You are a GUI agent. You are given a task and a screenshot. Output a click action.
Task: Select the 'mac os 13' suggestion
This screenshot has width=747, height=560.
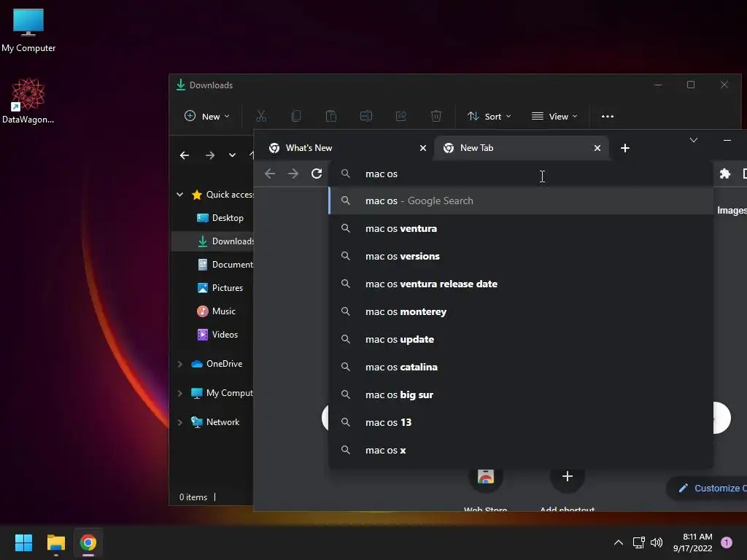point(521,422)
